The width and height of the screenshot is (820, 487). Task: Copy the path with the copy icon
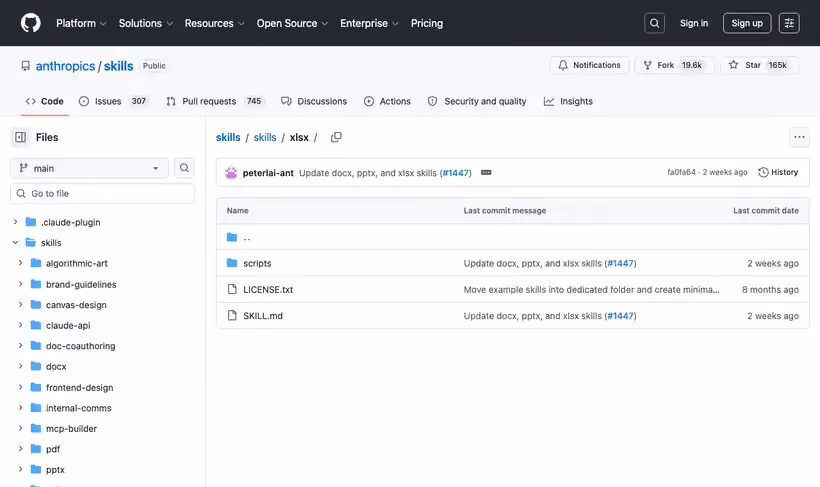coord(336,137)
